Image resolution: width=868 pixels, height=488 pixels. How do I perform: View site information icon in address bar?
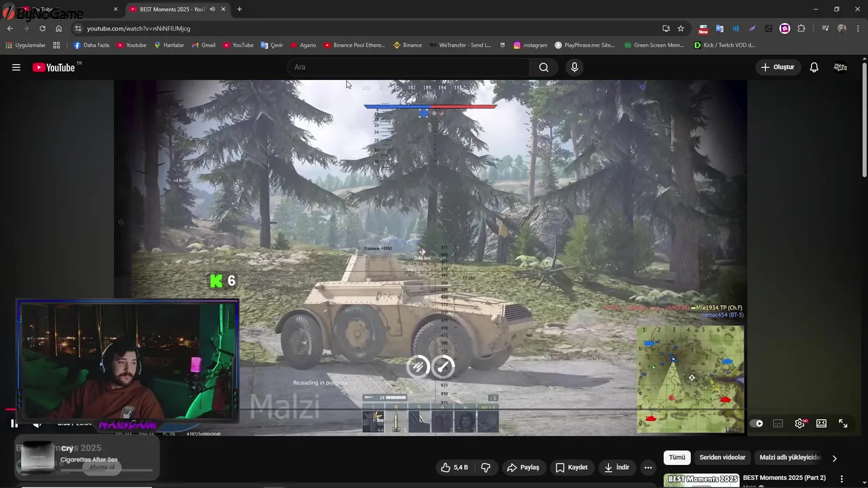tap(78, 28)
